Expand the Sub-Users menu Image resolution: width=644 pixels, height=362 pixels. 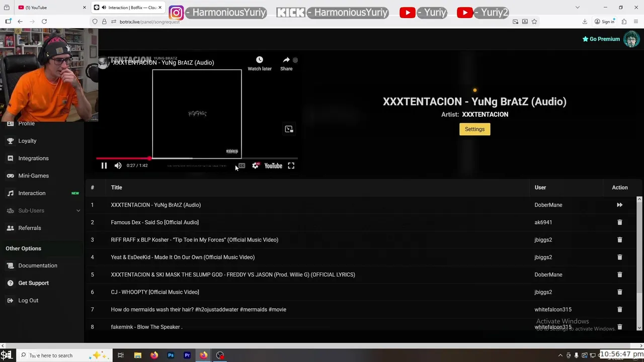[42, 211]
